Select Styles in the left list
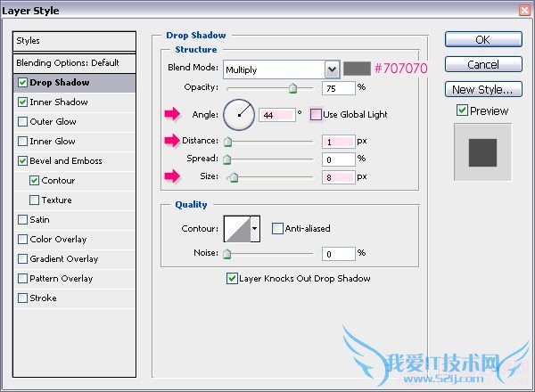 click(74, 41)
